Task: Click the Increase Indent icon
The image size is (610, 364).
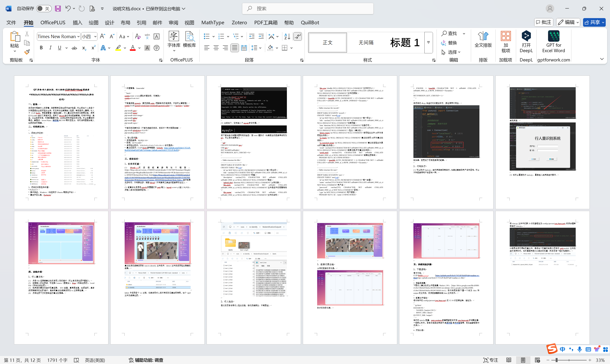Action: pos(261,36)
